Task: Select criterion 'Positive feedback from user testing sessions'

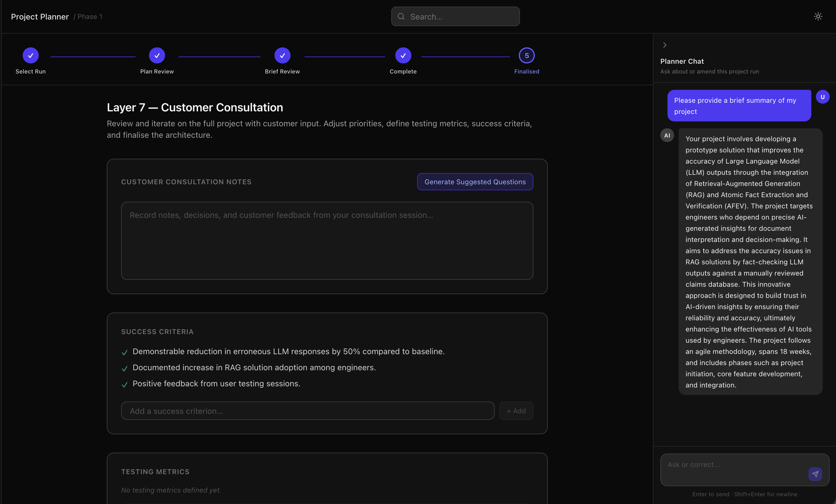Action: [x=216, y=383]
